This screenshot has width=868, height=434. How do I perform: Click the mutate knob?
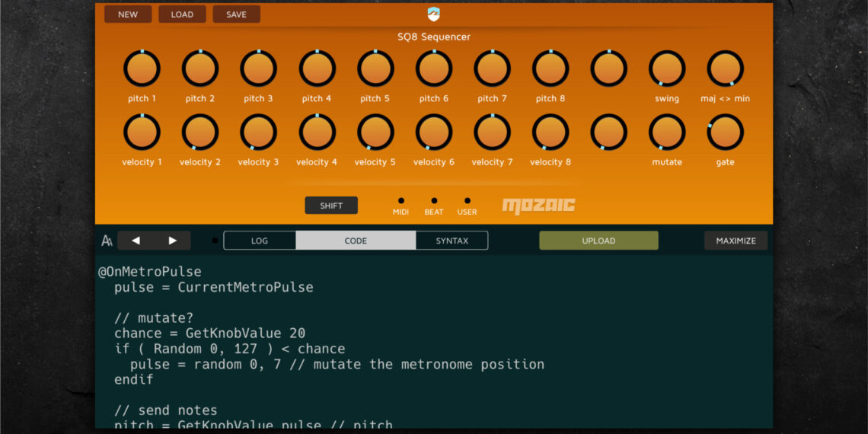(x=667, y=132)
